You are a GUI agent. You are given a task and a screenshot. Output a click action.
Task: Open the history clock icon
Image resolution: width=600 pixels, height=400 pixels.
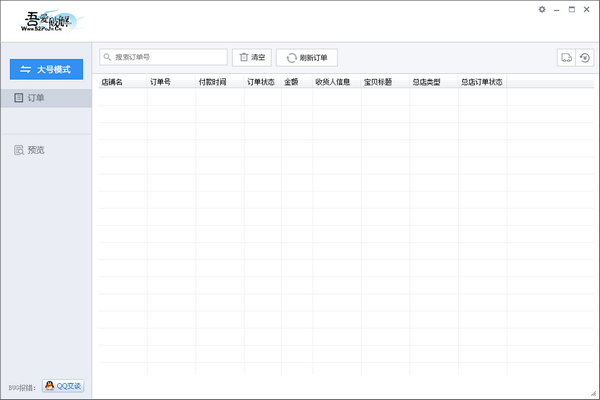point(583,58)
